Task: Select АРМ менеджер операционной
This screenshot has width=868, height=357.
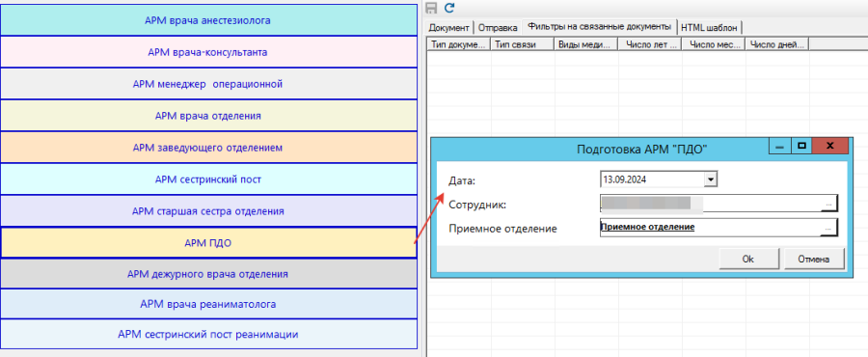Action: tap(208, 84)
